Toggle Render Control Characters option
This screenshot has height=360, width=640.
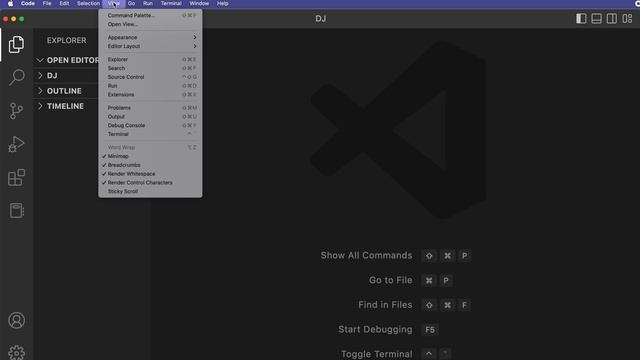pos(150,182)
